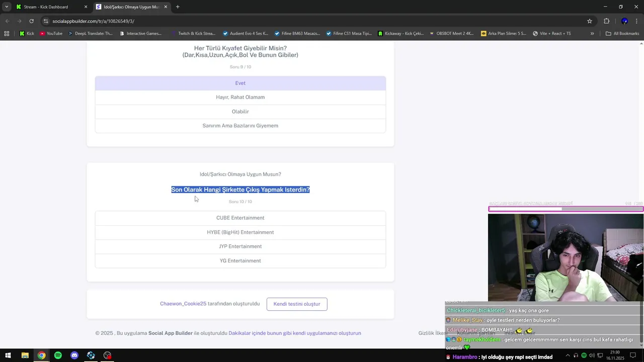
Task: Select Sanırım Ama Bazılarını Giyemem
Action: click(240, 126)
